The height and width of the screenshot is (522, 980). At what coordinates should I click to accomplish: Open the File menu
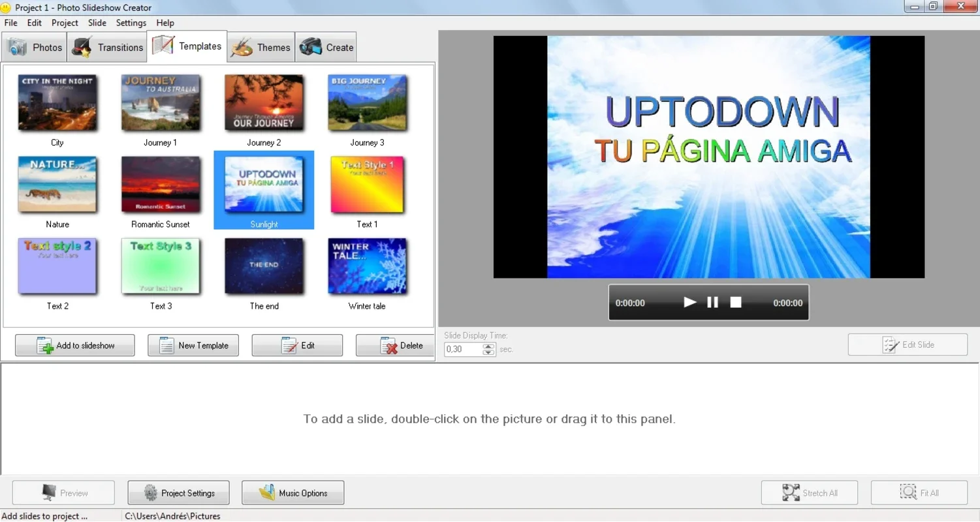(x=10, y=23)
